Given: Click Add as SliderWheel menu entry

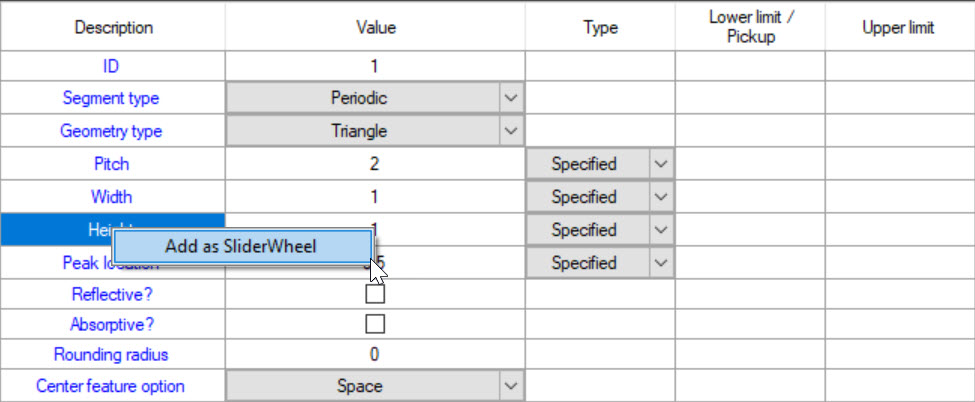Looking at the screenshot, I should pyautogui.click(x=242, y=246).
